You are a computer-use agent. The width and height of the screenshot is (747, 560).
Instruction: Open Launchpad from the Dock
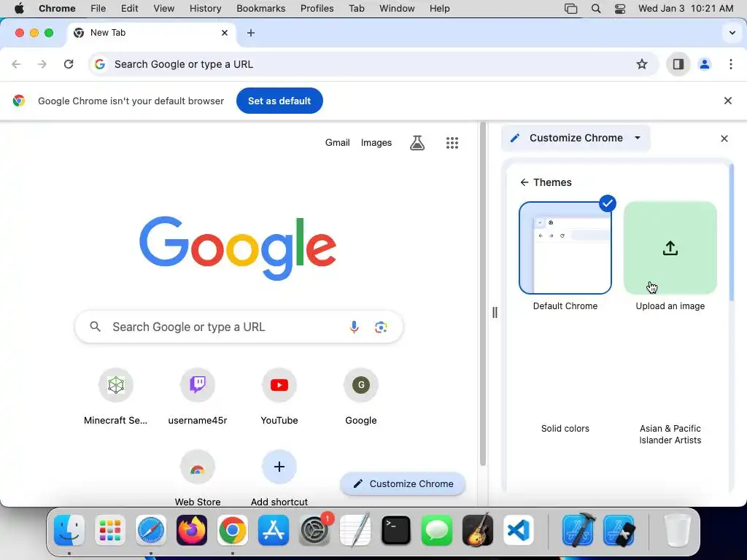[110, 530]
